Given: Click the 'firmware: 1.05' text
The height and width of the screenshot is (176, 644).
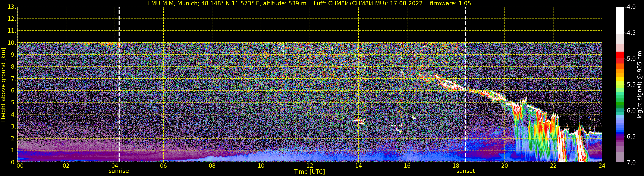Looking at the screenshot, I should coord(450,3).
